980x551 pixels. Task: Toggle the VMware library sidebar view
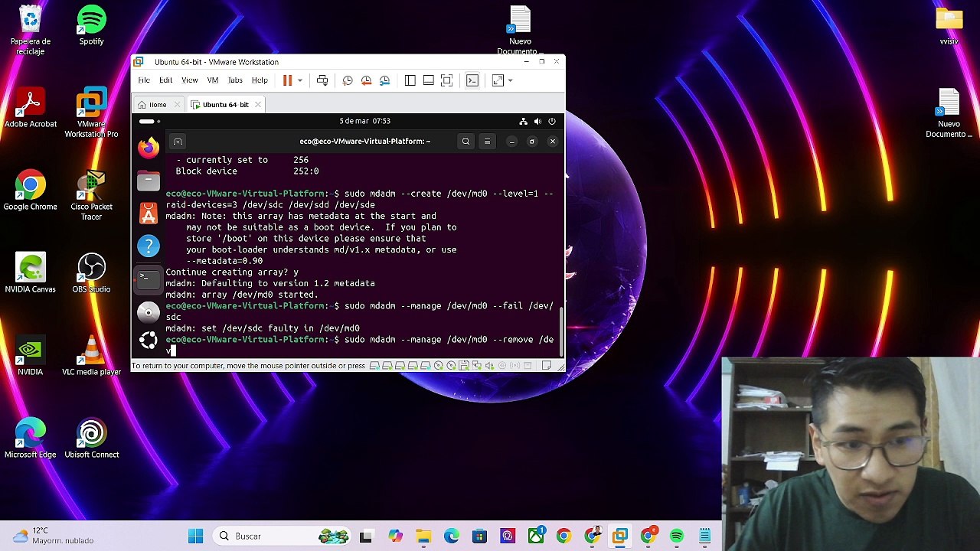(410, 80)
